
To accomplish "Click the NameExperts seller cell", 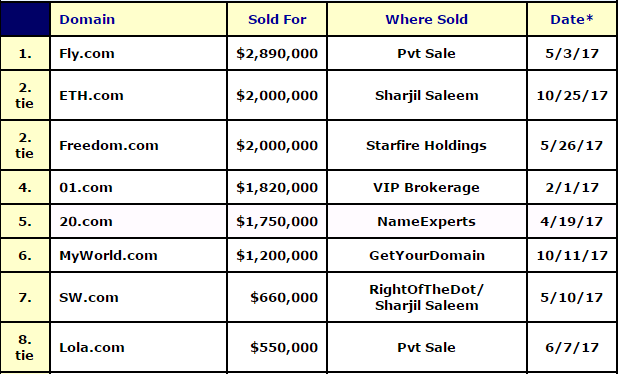I will [426, 221].
